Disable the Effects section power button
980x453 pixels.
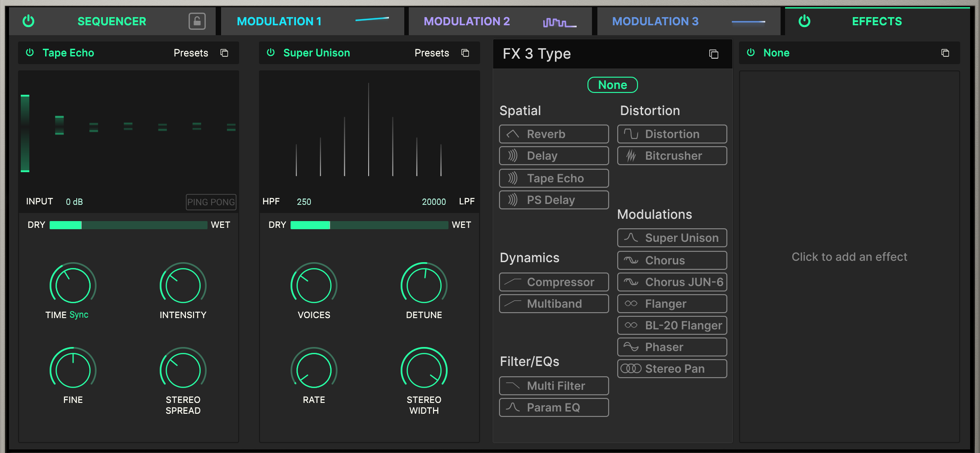[804, 21]
